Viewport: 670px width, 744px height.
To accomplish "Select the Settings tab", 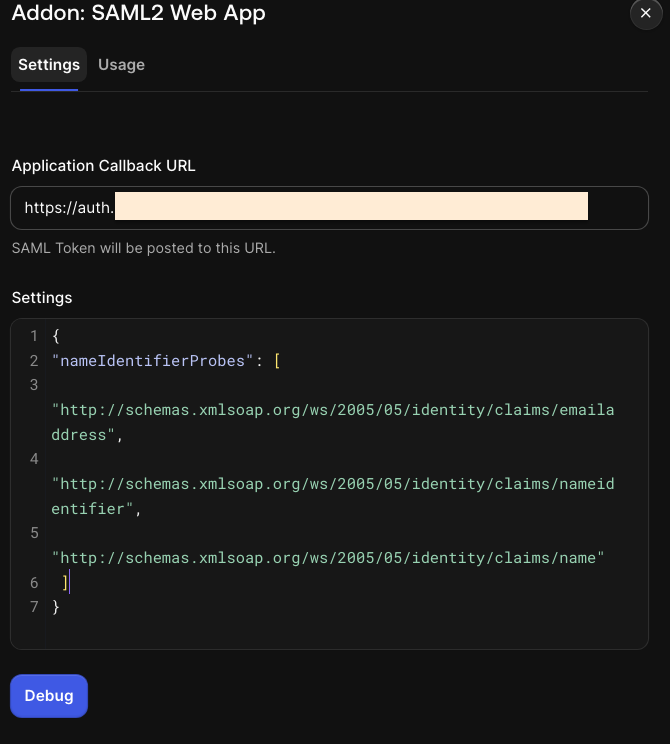I will tap(49, 65).
